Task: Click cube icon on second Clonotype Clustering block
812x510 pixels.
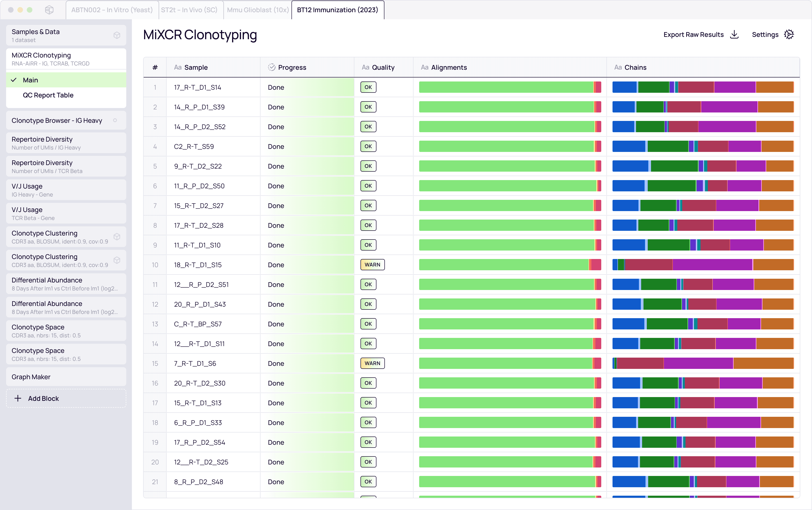Action: pyautogui.click(x=117, y=260)
